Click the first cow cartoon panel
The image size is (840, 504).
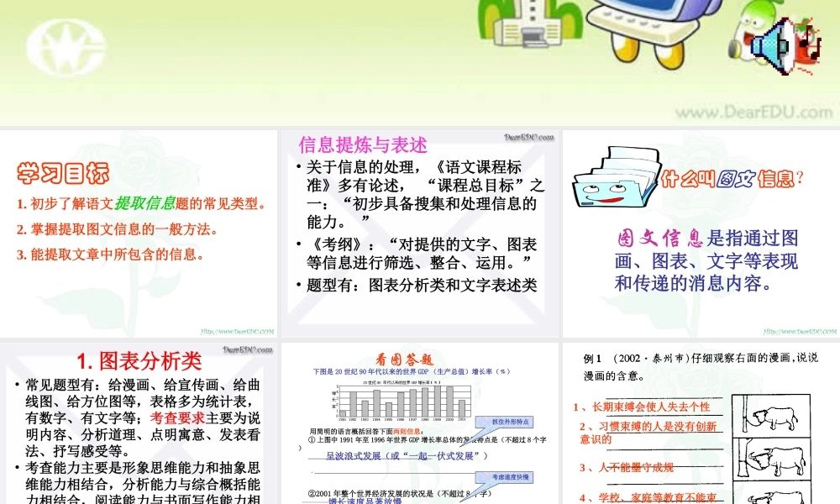[770, 416]
